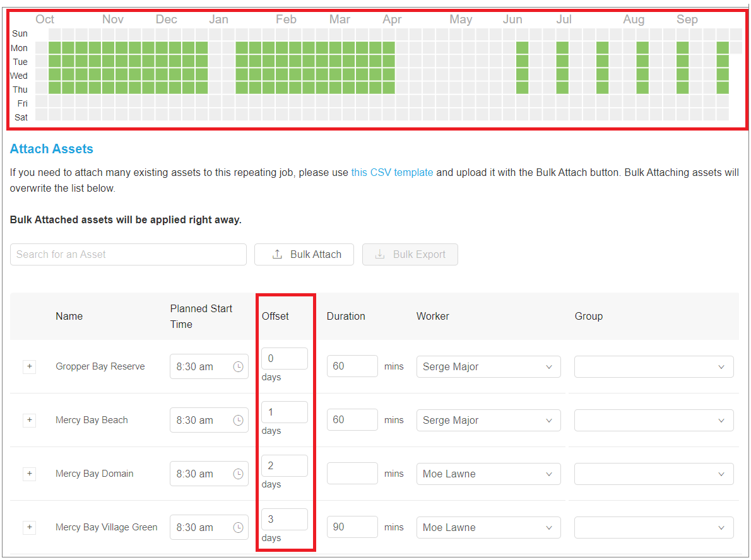Click Duration field for Mercy Bay Beach
751x560 pixels.
pyautogui.click(x=353, y=420)
